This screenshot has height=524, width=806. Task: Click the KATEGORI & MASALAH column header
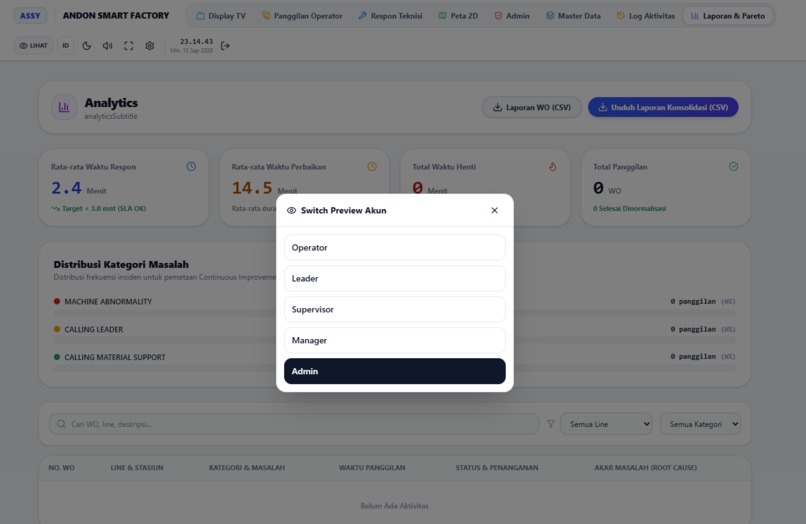pyautogui.click(x=247, y=467)
